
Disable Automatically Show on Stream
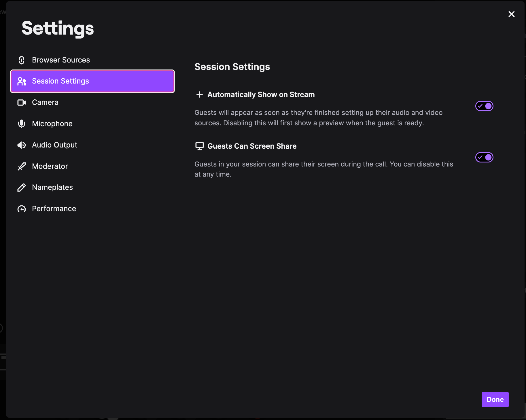pos(484,106)
